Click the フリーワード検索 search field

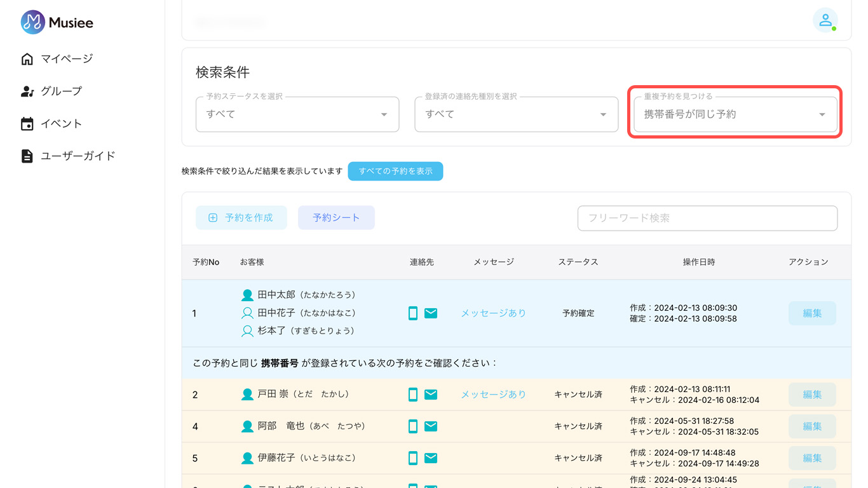point(707,218)
